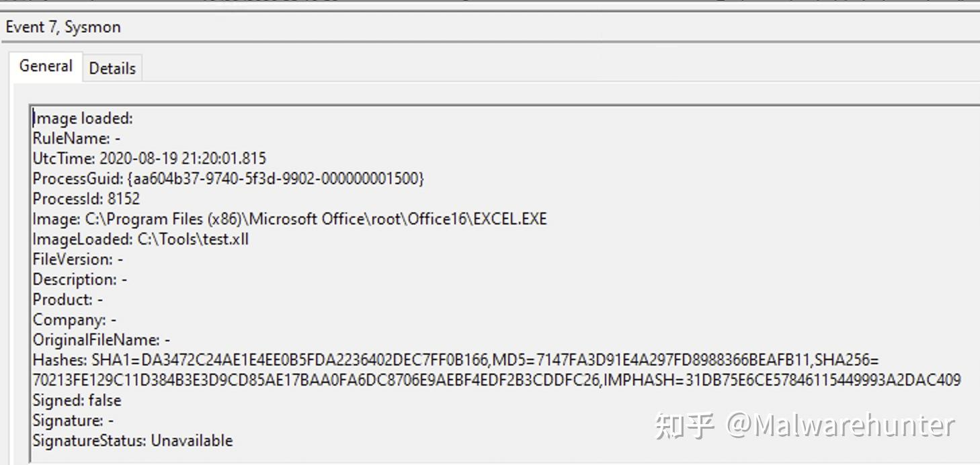This screenshot has height=465, width=980.
Task: Select the UtcTime timestamp value
Action: click(x=183, y=158)
